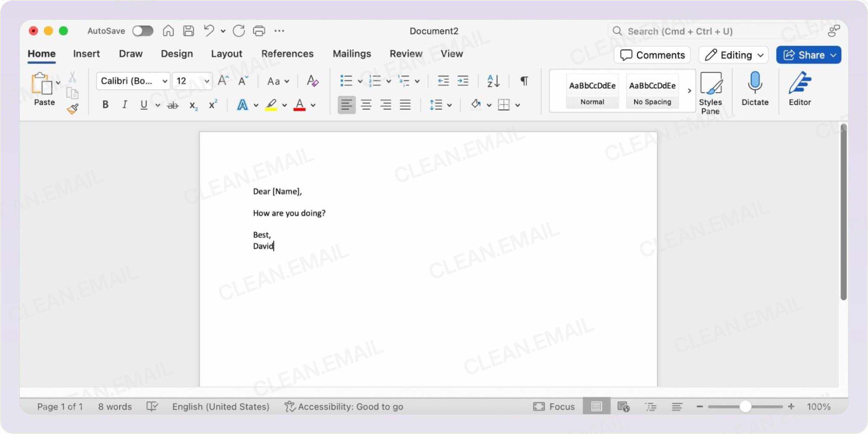Image resolution: width=868 pixels, height=434 pixels.
Task: Open the Comments panel
Action: [x=652, y=55]
